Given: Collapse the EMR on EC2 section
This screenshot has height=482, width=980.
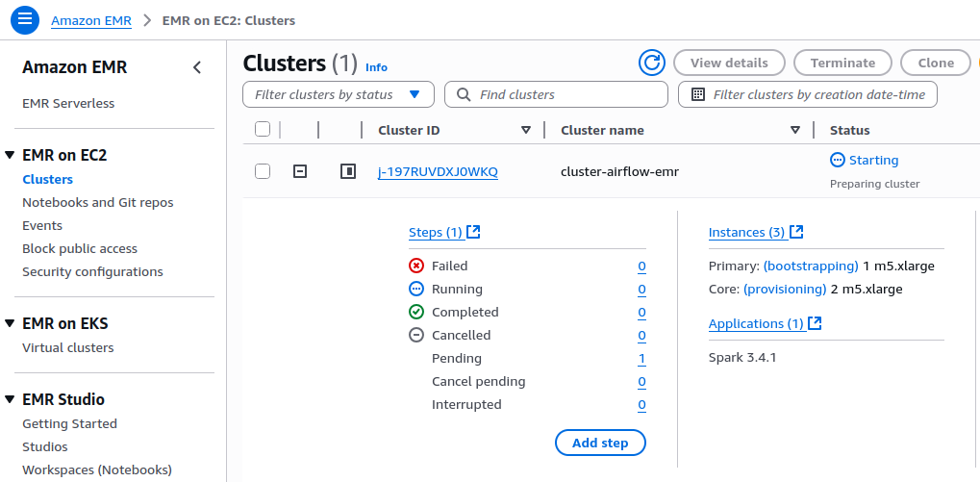Looking at the screenshot, I should click(11, 155).
